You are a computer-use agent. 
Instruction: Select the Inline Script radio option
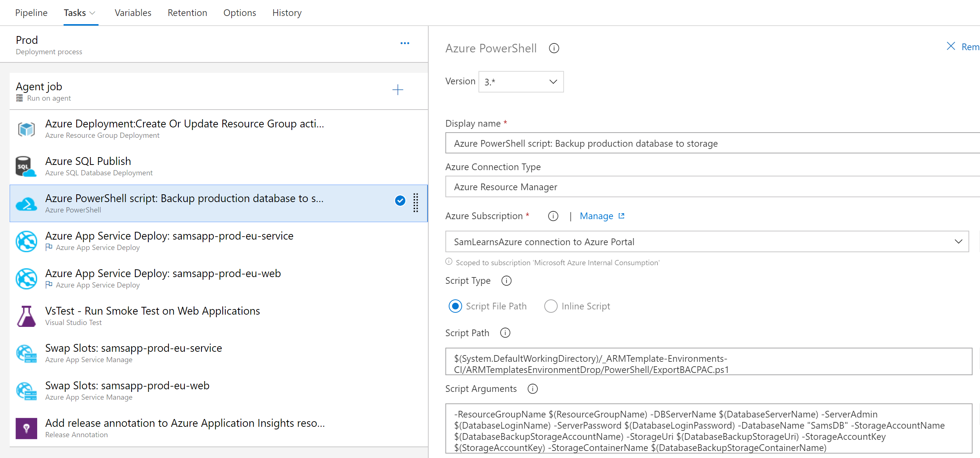coord(551,306)
